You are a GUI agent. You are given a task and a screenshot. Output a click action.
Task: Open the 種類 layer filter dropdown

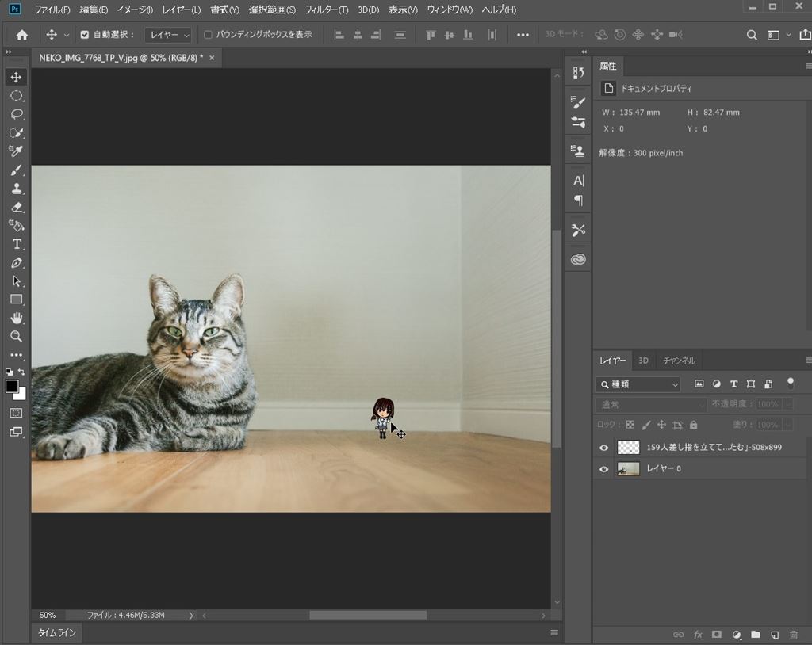(x=638, y=384)
